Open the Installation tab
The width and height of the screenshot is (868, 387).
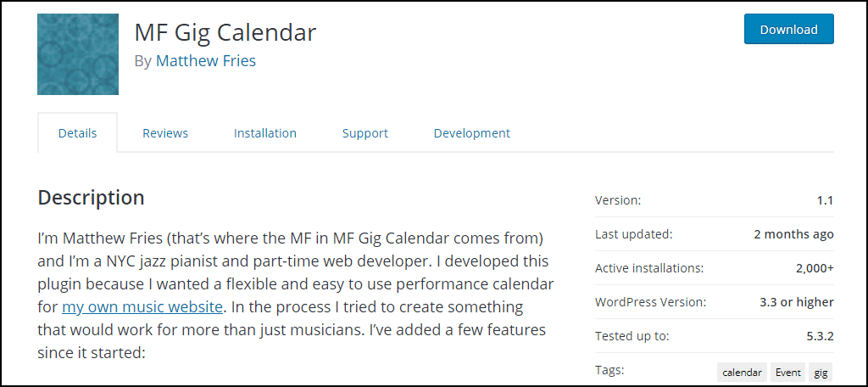(265, 133)
